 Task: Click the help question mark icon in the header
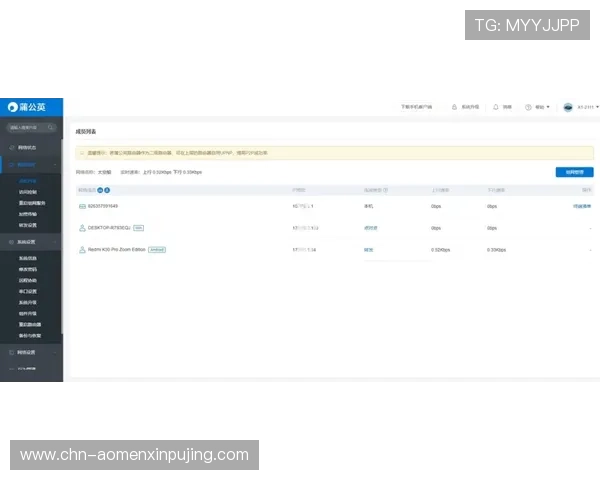(529, 106)
